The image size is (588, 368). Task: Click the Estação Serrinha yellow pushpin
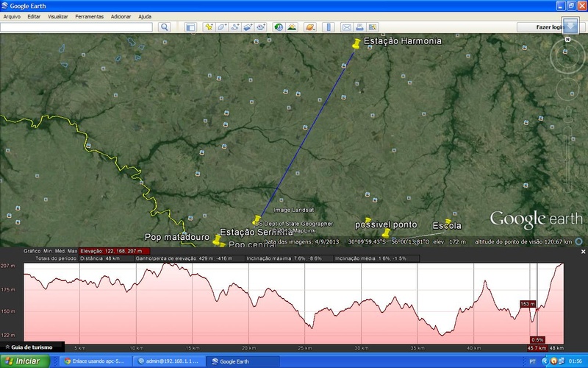(257, 220)
